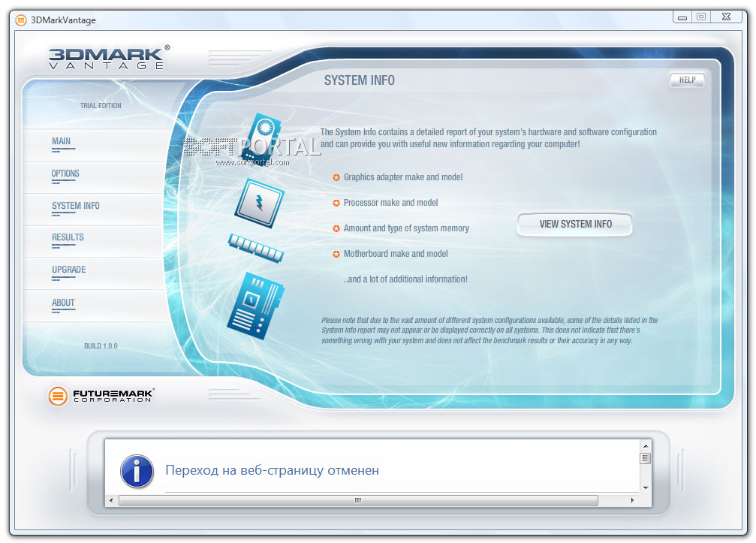Click orange bullet beside Graphics adapter
This screenshot has width=756, height=543.
[336, 177]
